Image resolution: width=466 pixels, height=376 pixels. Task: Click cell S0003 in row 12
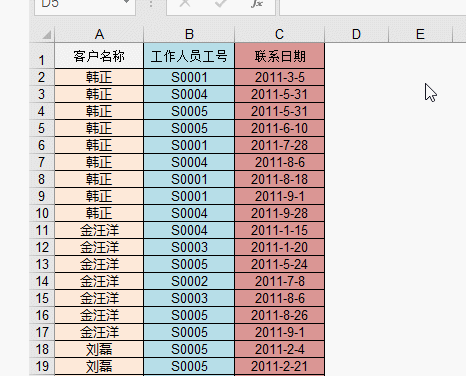pyautogui.click(x=189, y=247)
